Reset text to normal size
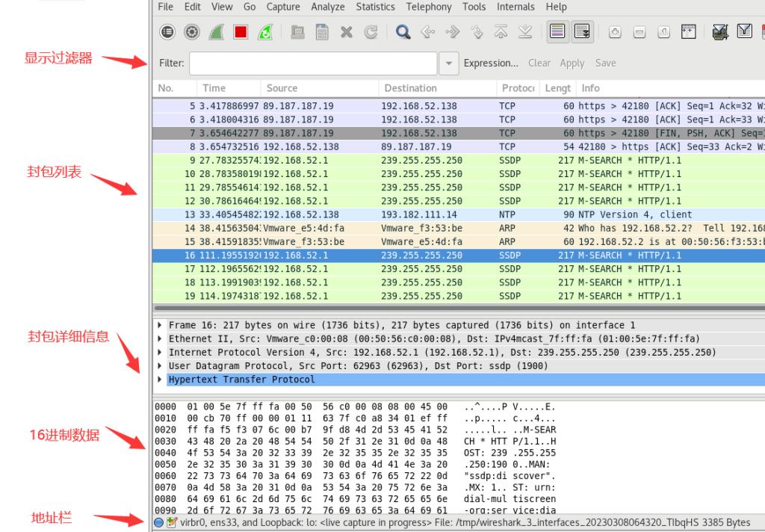The height and width of the screenshot is (532, 765). 663,32
